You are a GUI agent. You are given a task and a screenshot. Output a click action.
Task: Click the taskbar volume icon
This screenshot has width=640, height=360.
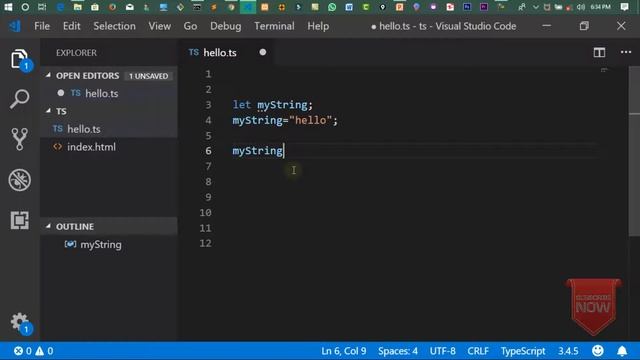click(581, 7)
